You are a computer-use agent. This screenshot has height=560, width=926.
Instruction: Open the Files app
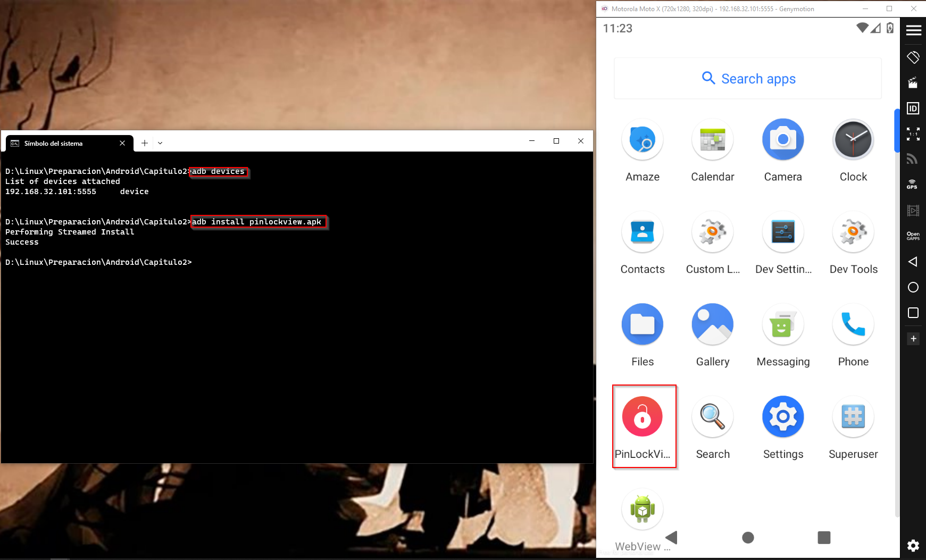click(x=643, y=324)
